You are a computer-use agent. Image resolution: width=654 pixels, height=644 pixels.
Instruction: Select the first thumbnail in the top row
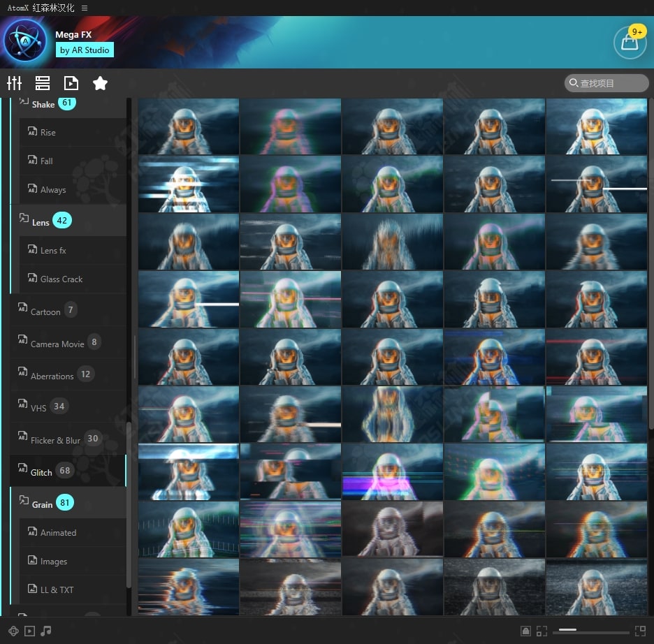point(189,126)
